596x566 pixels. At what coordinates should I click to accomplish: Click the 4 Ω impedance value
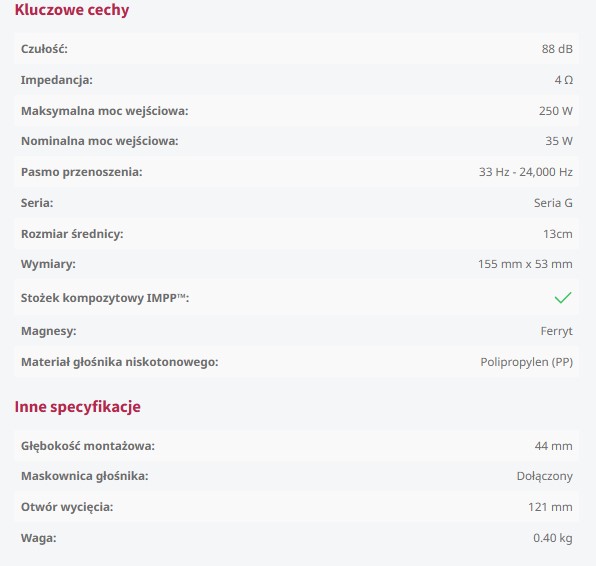click(x=564, y=80)
